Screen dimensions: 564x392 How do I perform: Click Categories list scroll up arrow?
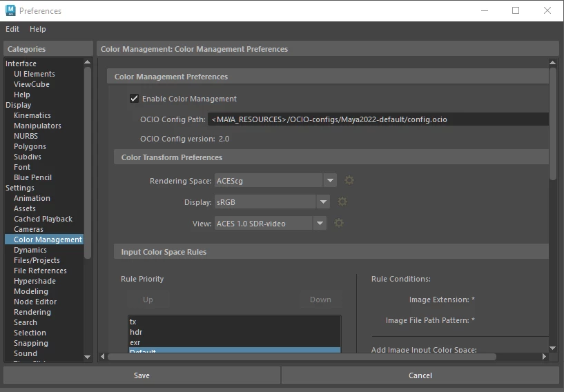(x=87, y=62)
